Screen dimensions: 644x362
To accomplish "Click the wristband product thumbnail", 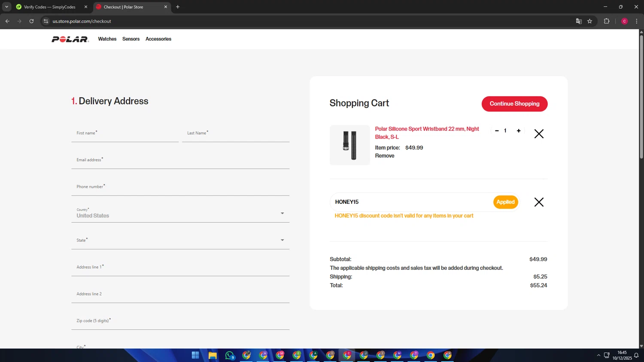I will point(350,145).
